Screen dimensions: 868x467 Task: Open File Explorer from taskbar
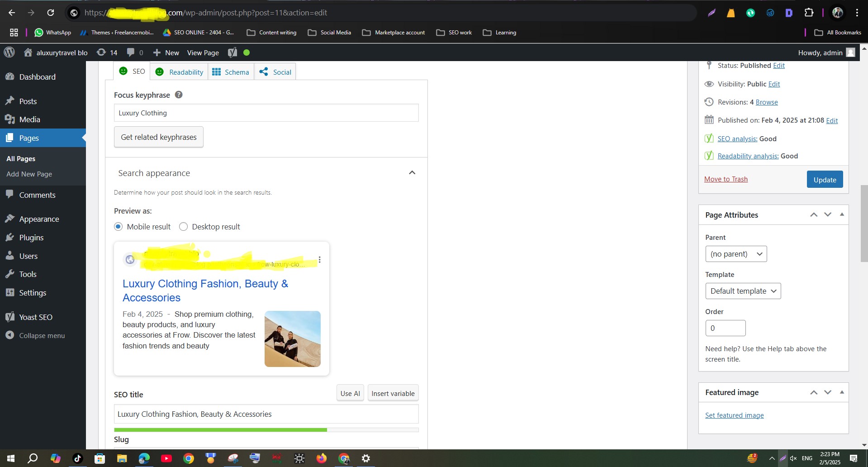click(122, 458)
